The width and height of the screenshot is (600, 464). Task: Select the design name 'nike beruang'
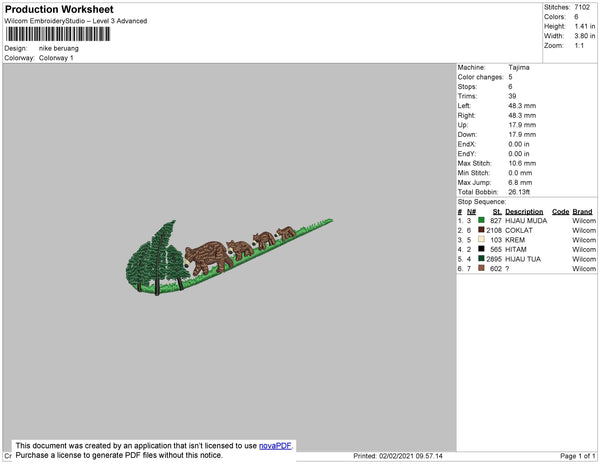point(59,49)
